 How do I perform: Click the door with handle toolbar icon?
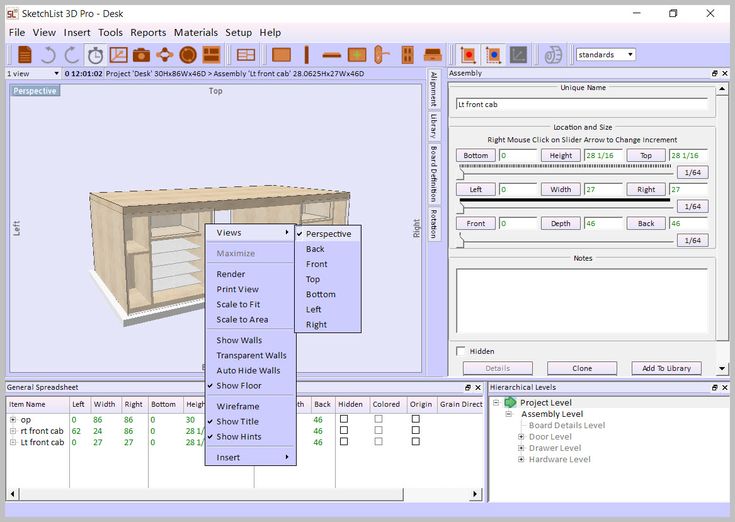coord(381,54)
